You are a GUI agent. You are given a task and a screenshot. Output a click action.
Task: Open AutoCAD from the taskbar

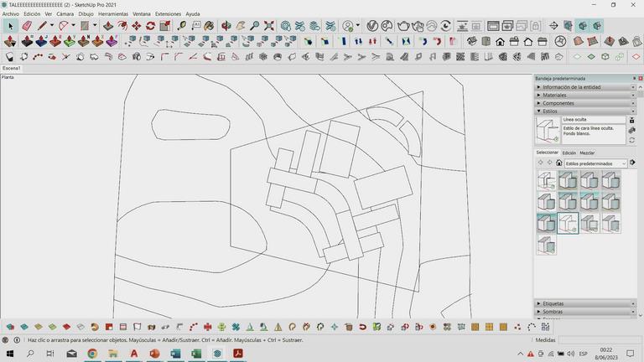tap(134, 354)
